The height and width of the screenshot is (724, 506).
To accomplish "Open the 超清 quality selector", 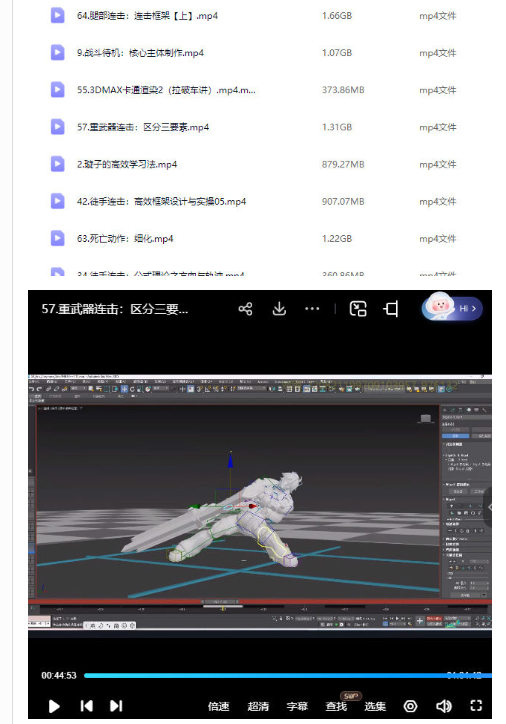I will coord(258,706).
